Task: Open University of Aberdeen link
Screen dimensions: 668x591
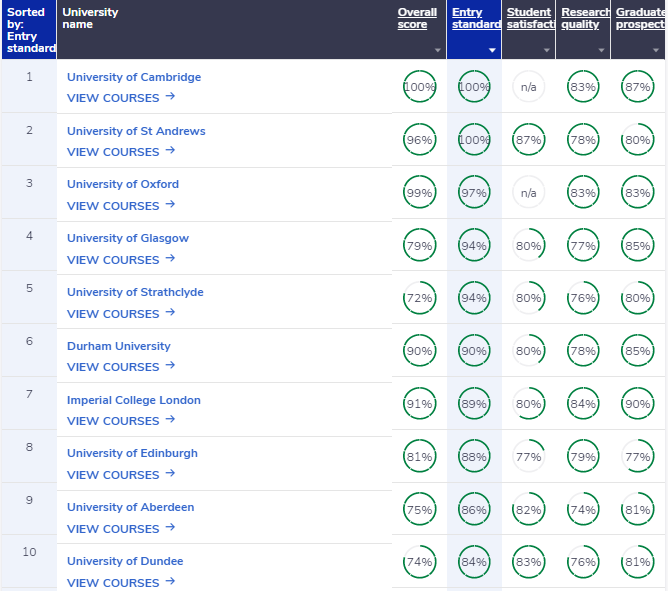Action: (130, 507)
